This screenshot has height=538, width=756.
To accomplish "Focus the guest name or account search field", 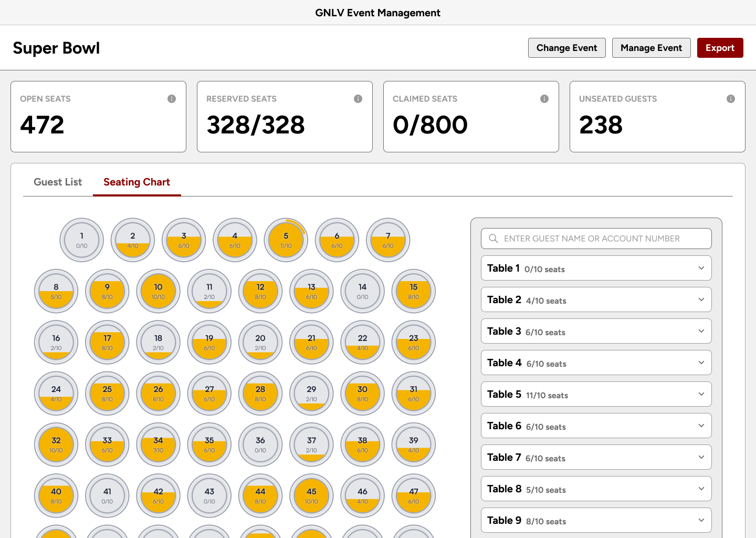I will pyautogui.click(x=596, y=239).
